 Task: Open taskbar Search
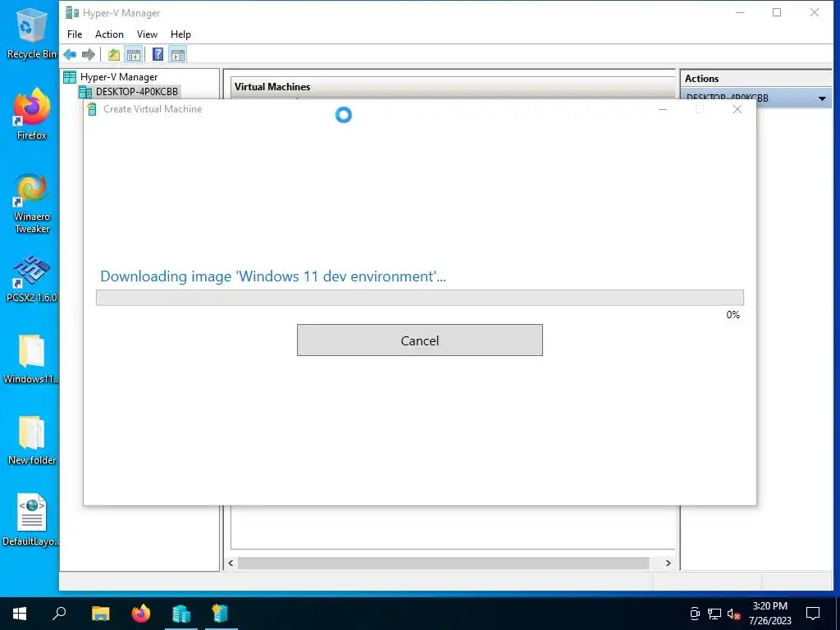pos(59,614)
